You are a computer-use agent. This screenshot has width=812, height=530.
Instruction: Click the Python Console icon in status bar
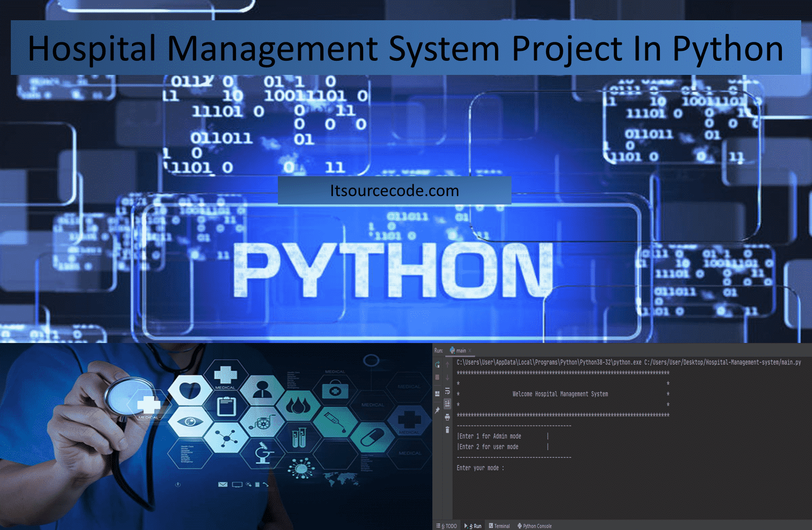click(x=520, y=526)
